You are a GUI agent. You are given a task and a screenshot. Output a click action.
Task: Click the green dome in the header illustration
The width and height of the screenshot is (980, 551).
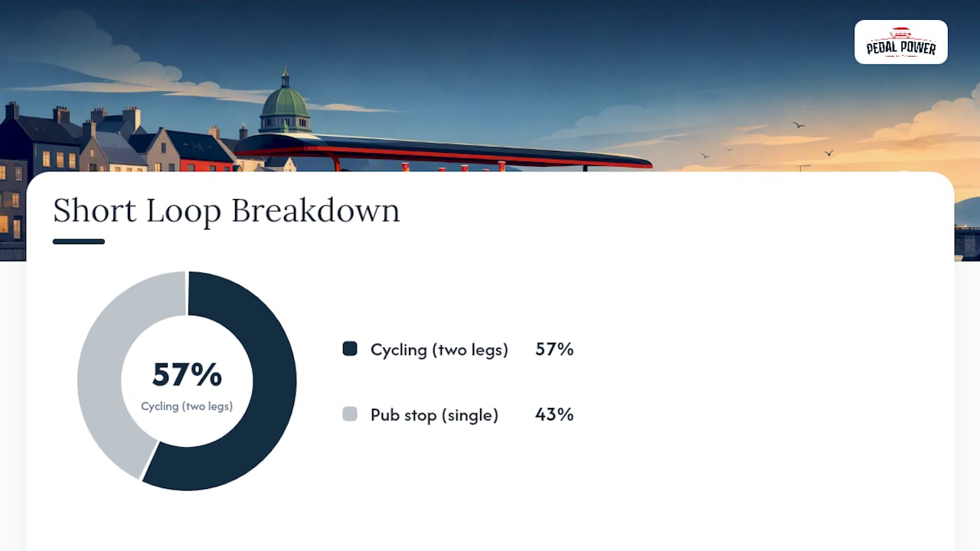(285, 103)
